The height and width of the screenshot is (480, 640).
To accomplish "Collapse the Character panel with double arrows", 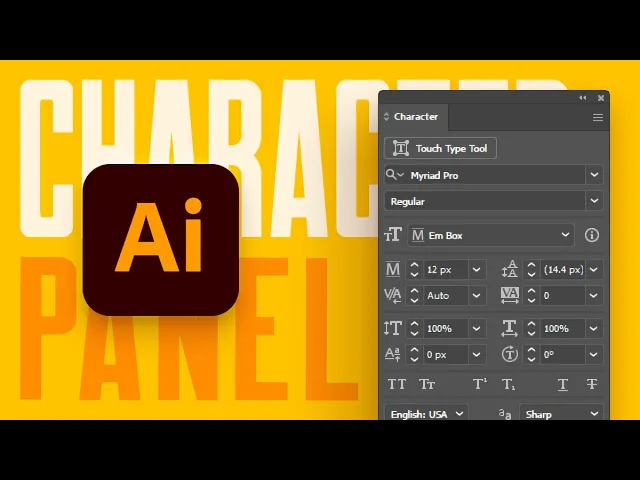I will pyautogui.click(x=582, y=98).
